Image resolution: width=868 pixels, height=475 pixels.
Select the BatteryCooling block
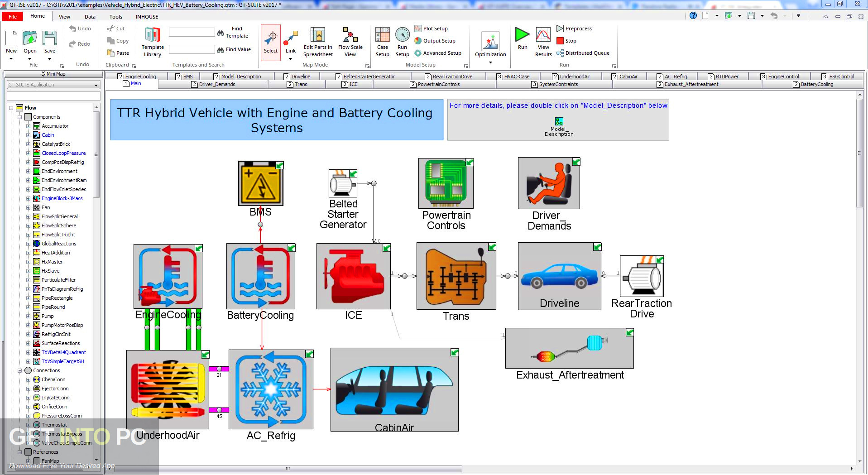(261, 276)
